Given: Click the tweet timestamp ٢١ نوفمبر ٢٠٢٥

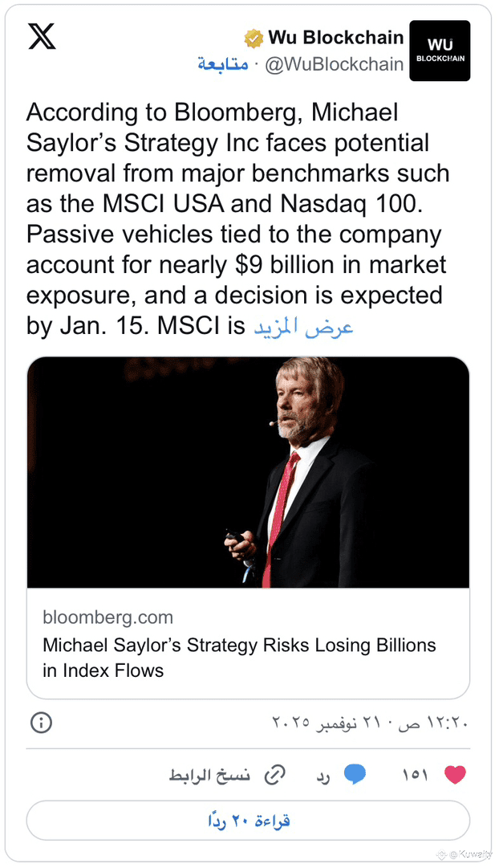Looking at the screenshot, I should (368, 723).
